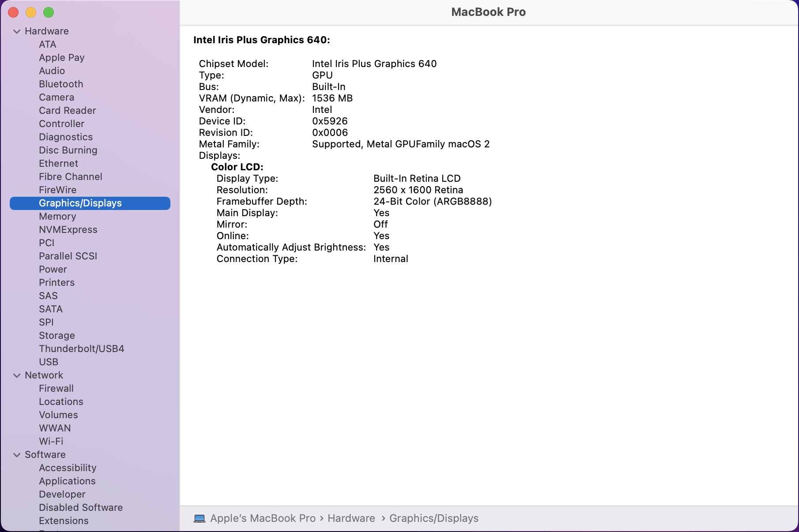Select Volumes in the sidebar
The height and width of the screenshot is (532, 799).
58,415
